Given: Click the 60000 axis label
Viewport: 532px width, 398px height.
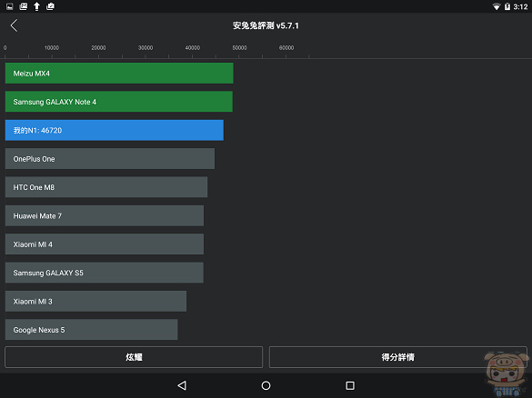Looking at the screenshot, I should coord(286,48).
